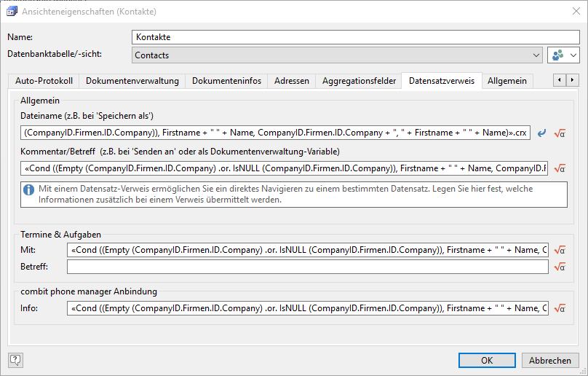Switch to the Auto-Protokoll tab
The image size is (588, 376).
(x=43, y=81)
